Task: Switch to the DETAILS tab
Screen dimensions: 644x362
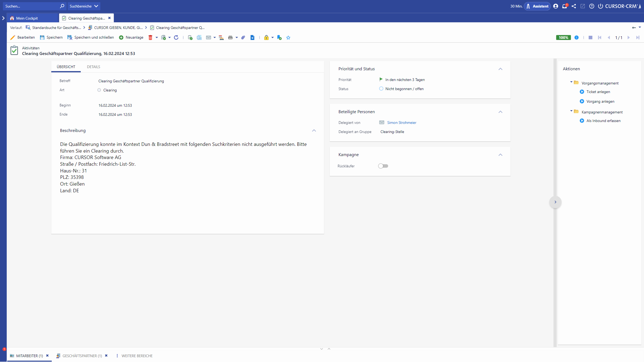Action: [x=93, y=67]
